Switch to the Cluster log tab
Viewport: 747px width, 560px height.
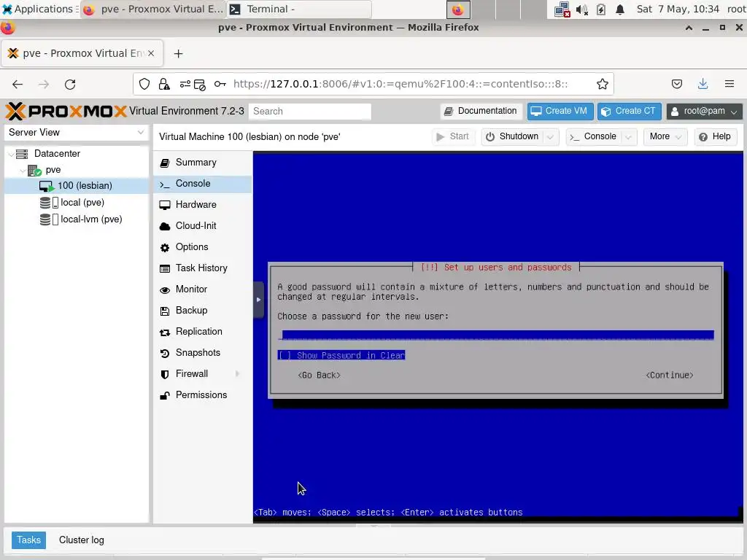pyautogui.click(x=82, y=540)
